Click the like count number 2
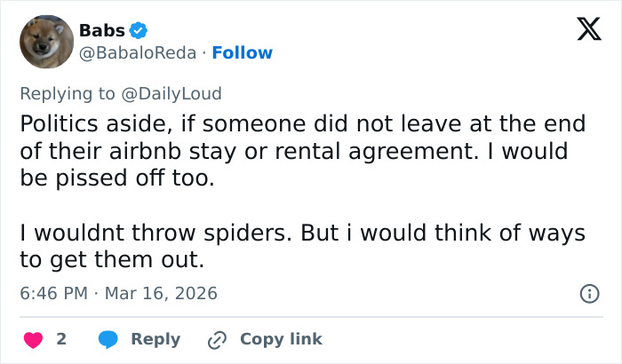 coord(60,339)
